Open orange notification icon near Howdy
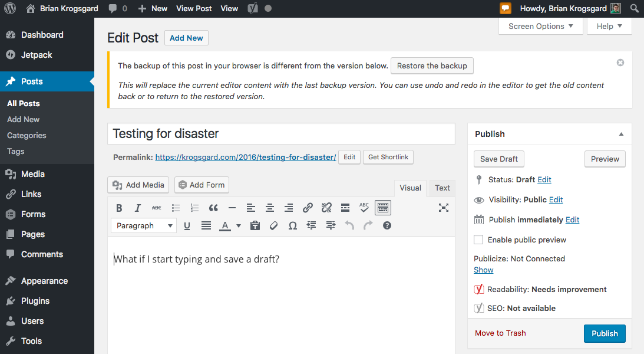The image size is (644, 354). click(x=505, y=8)
